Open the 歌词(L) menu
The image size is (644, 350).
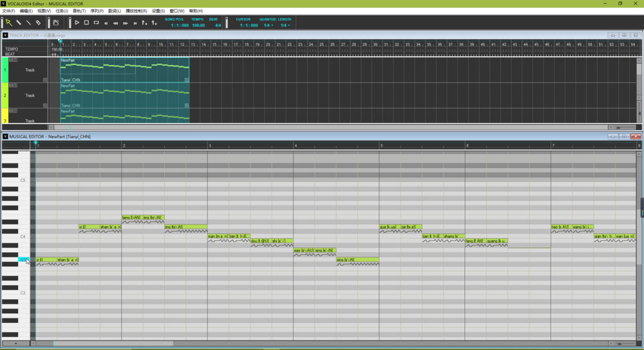(x=115, y=11)
